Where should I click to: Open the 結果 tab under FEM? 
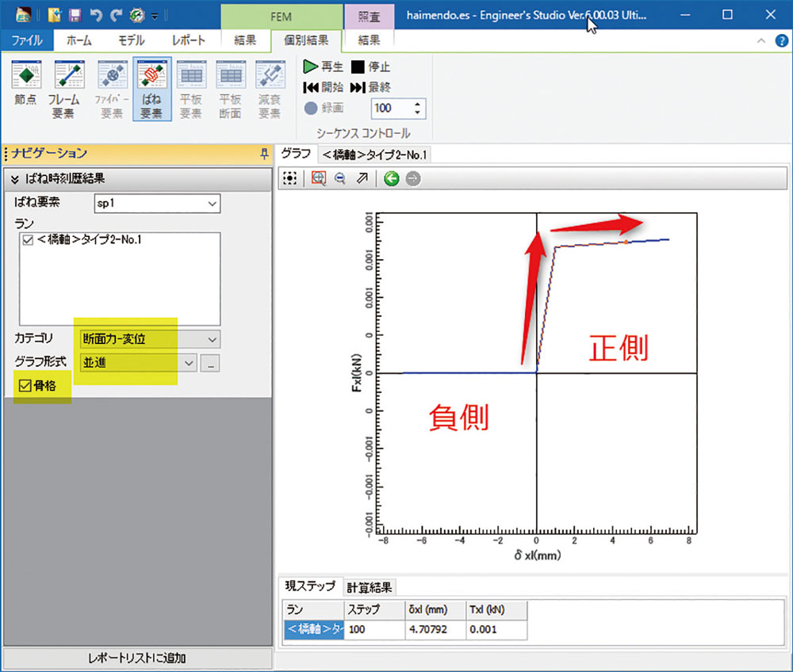coord(245,40)
